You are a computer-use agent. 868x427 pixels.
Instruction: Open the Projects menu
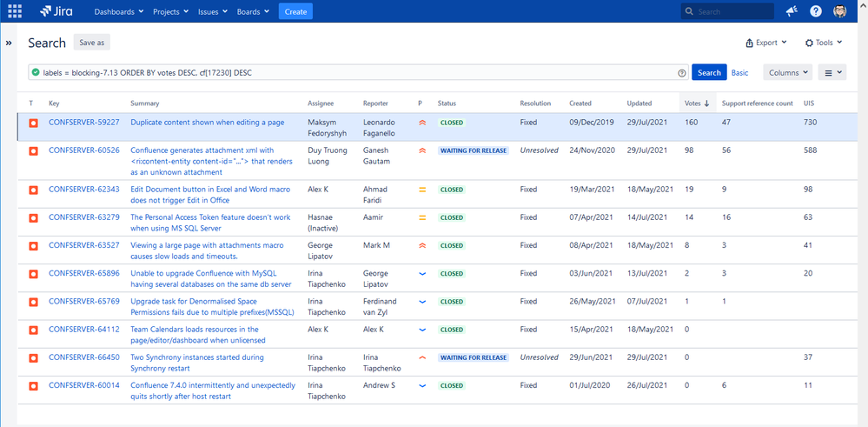[x=170, y=11]
